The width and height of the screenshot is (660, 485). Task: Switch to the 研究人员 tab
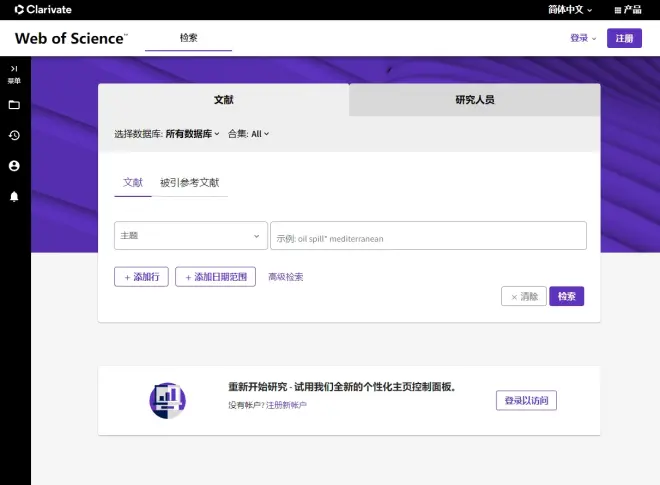[x=475, y=100]
